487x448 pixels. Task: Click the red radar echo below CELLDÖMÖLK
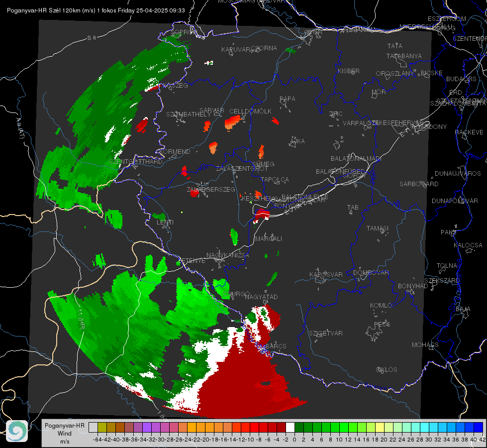point(232,122)
